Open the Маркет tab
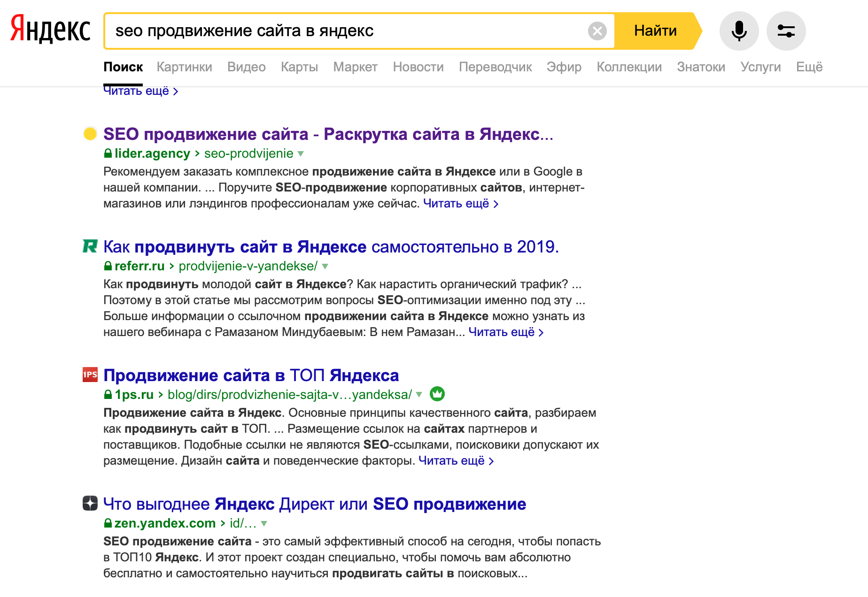Viewport: 868px width, 597px height. tap(355, 67)
